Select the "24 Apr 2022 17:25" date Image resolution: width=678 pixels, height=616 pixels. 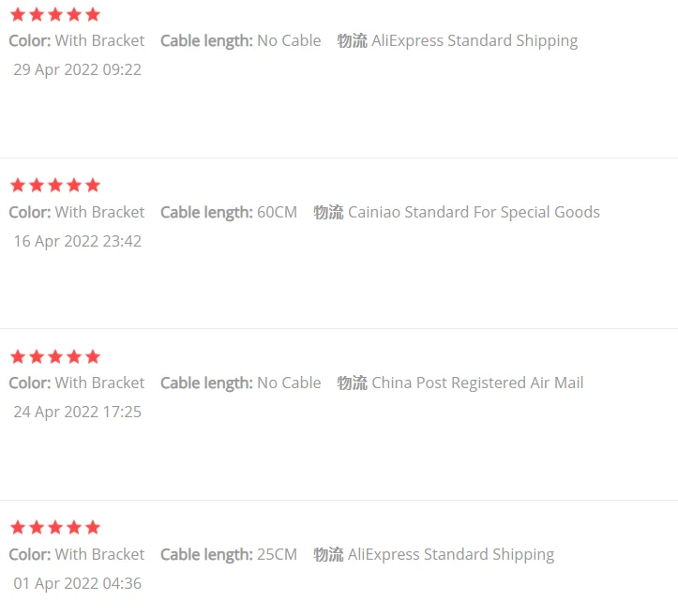(77, 412)
